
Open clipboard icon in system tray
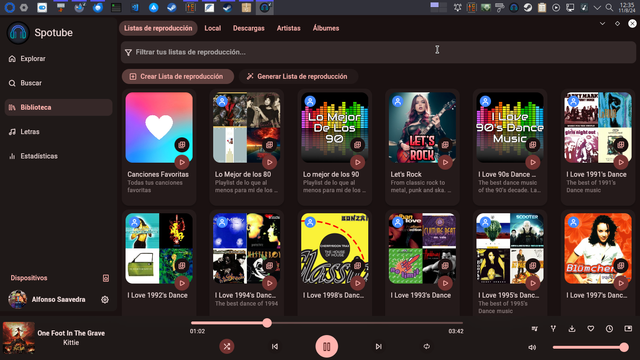coord(542,7)
